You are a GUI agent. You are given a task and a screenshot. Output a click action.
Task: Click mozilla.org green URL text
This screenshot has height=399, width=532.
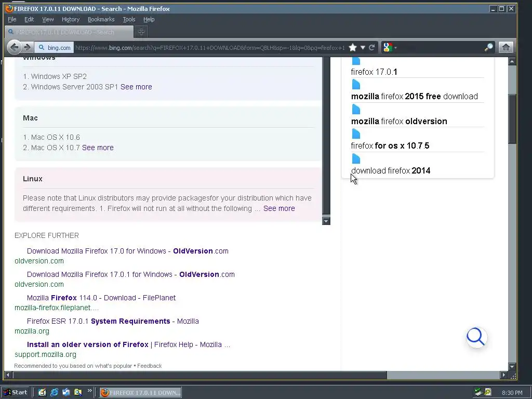click(32, 331)
